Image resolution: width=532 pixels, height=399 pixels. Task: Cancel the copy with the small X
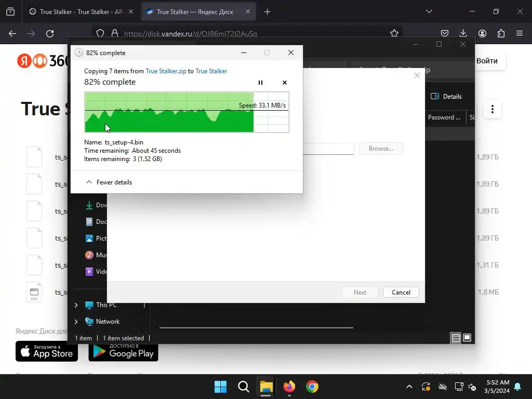pos(285,83)
